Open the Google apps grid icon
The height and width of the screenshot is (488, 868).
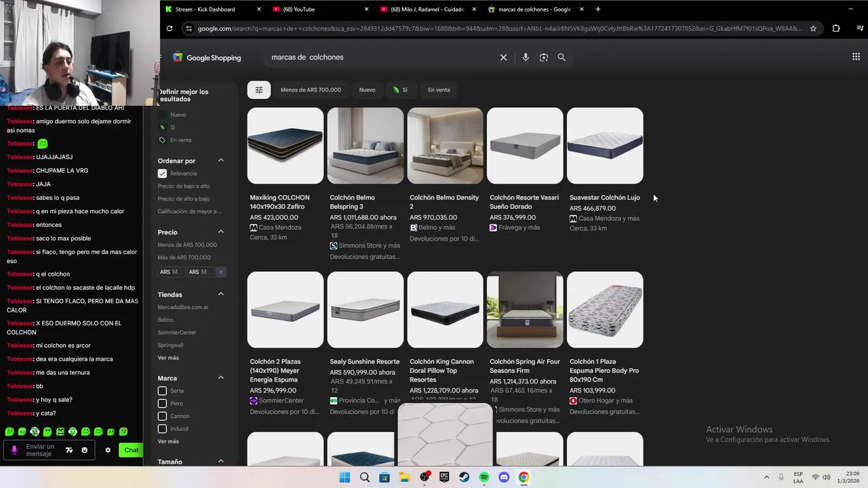click(856, 57)
